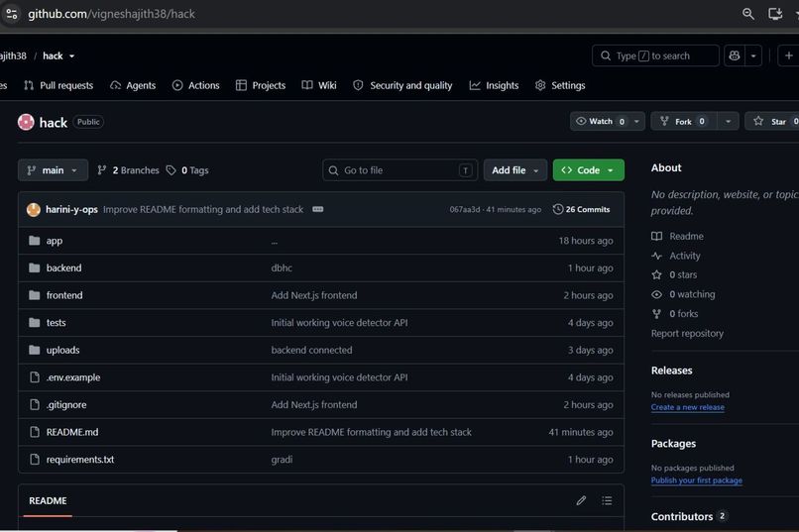Open the Copilot icon button

pos(735,55)
